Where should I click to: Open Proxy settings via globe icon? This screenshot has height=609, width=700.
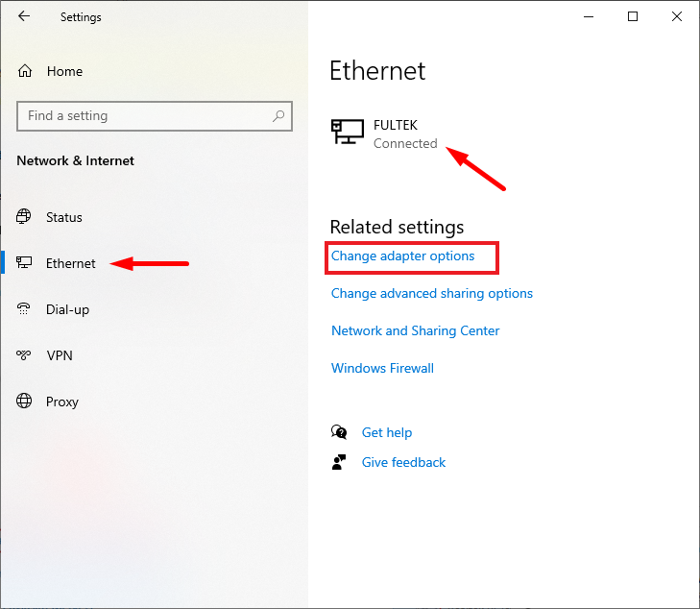coord(25,402)
